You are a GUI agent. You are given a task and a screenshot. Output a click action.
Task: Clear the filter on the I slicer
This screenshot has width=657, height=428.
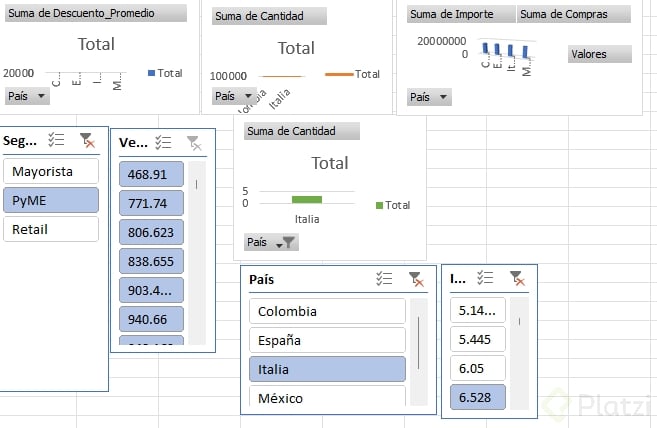[x=516, y=279]
